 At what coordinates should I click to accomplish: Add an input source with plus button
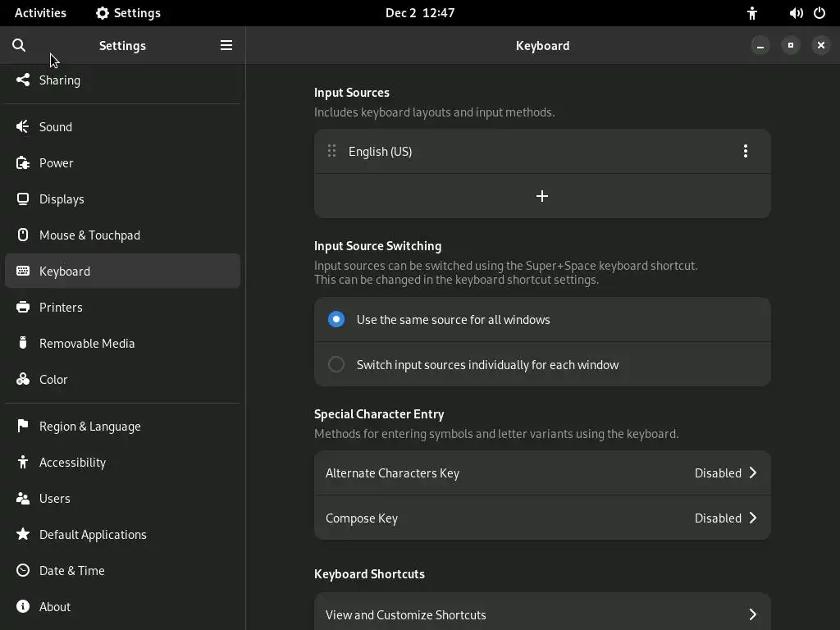pyautogui.click(x=542, y=196)
